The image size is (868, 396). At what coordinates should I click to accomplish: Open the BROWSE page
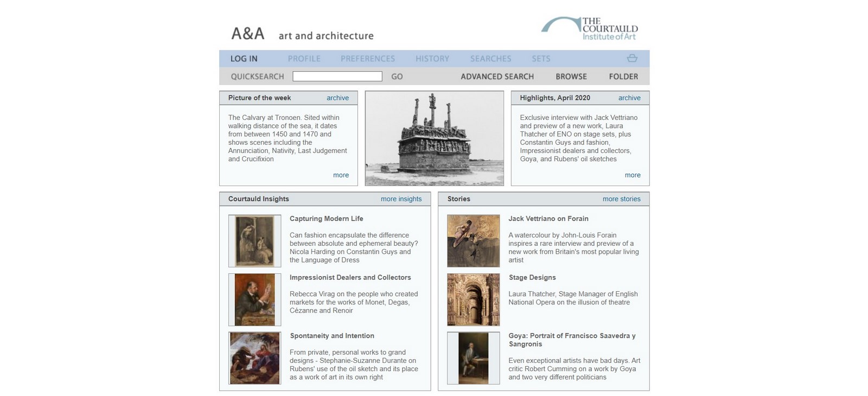571,76
